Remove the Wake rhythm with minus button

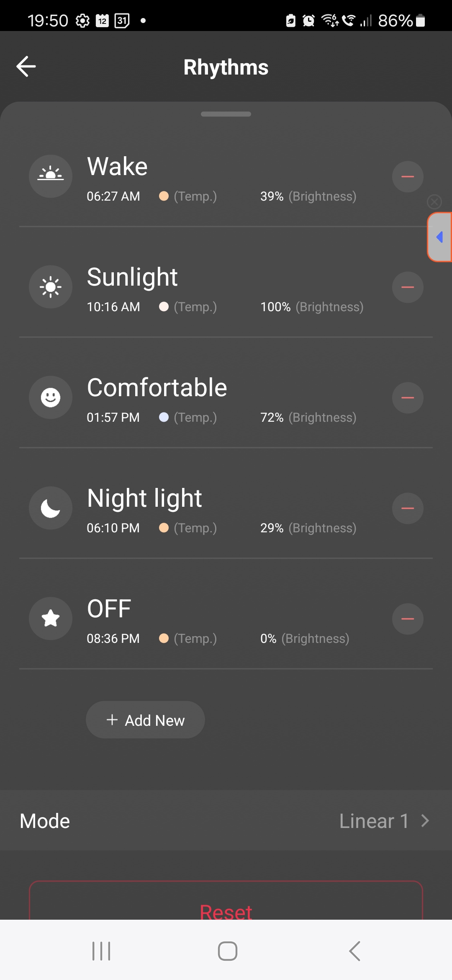coord(408,177)
